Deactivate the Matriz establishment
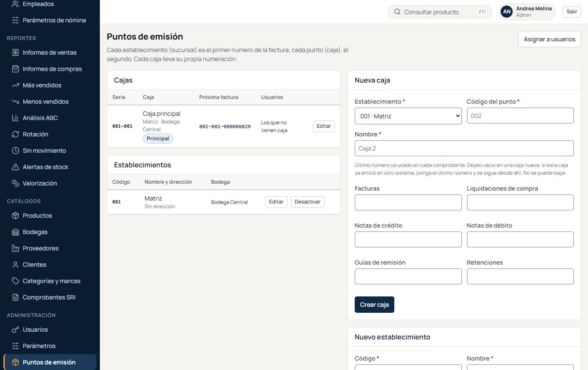Screen dimensions: 588x370 coord(308,202)
